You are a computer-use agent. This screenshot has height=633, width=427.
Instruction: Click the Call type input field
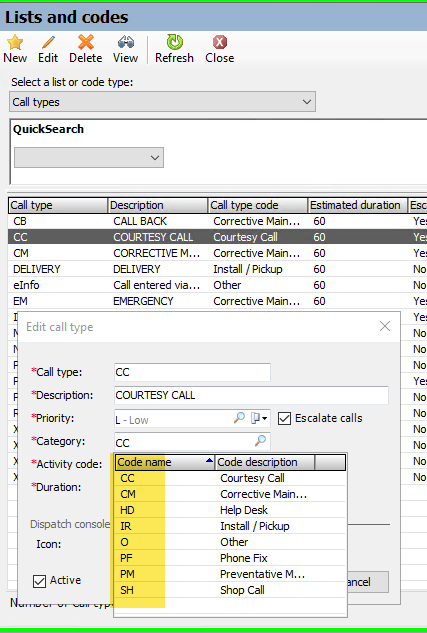192,372
